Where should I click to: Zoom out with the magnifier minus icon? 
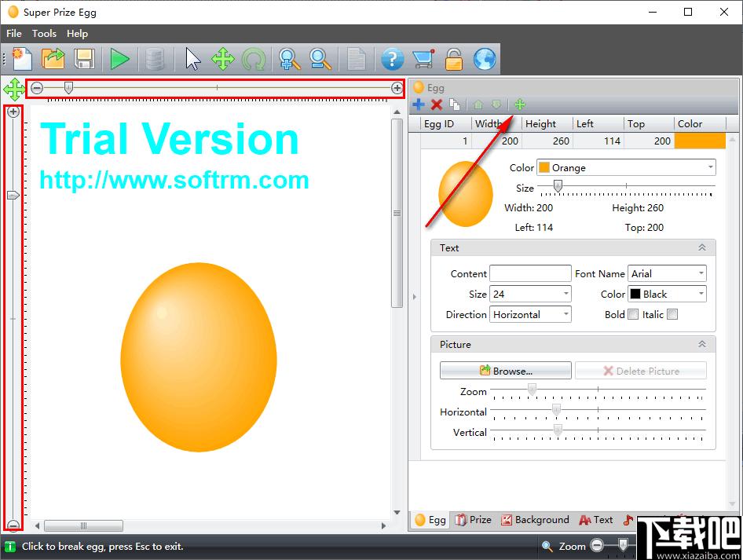pos(320,59)
